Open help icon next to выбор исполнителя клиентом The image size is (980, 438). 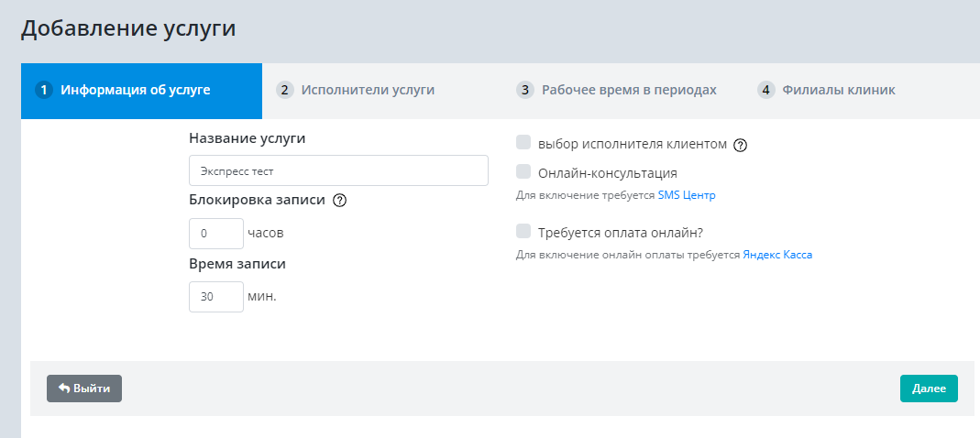point(741,145)
